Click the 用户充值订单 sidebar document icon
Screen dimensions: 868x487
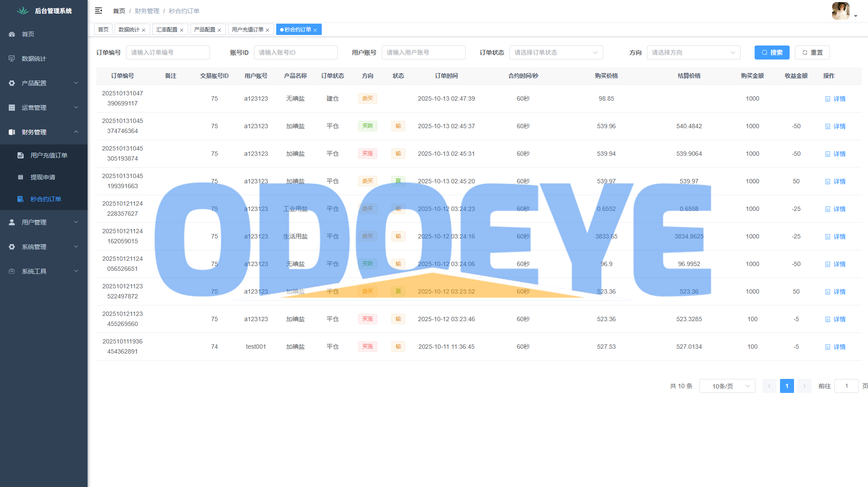click(21, 155)
